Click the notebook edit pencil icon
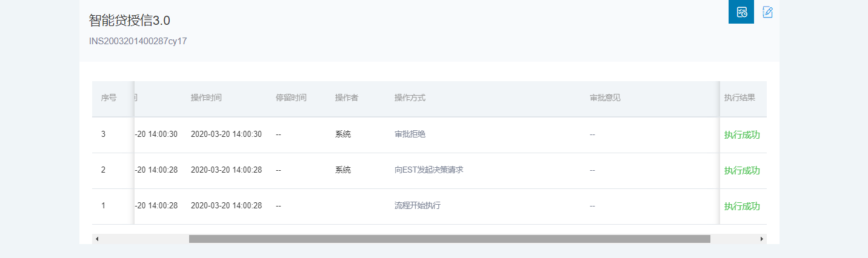 click(767, 12)
